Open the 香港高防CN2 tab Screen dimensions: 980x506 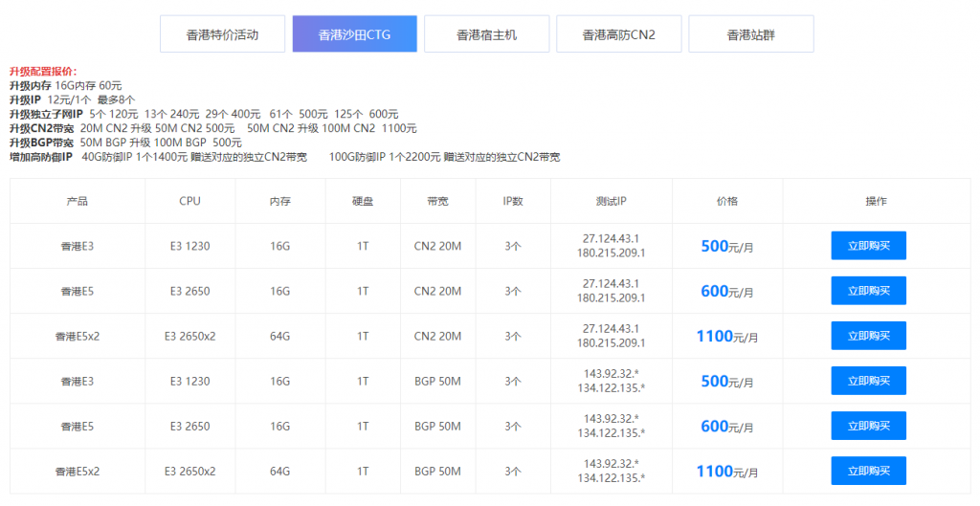click(x=619, y=33)
